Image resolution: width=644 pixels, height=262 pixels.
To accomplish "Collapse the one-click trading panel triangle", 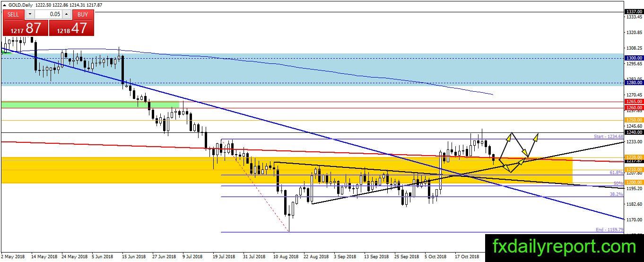I will [4, 5].
